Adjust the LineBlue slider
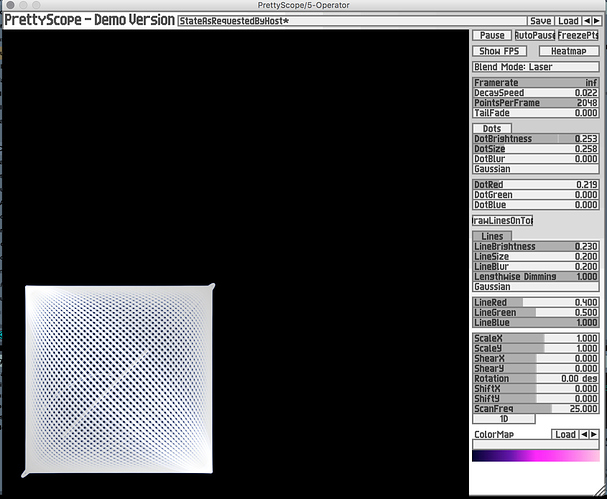Viewport: 607px width, 499px height. (536, 323)
